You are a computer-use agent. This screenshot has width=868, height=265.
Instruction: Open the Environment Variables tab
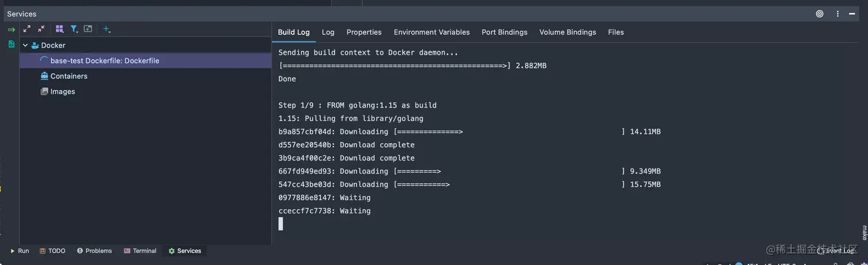[432, 32]
